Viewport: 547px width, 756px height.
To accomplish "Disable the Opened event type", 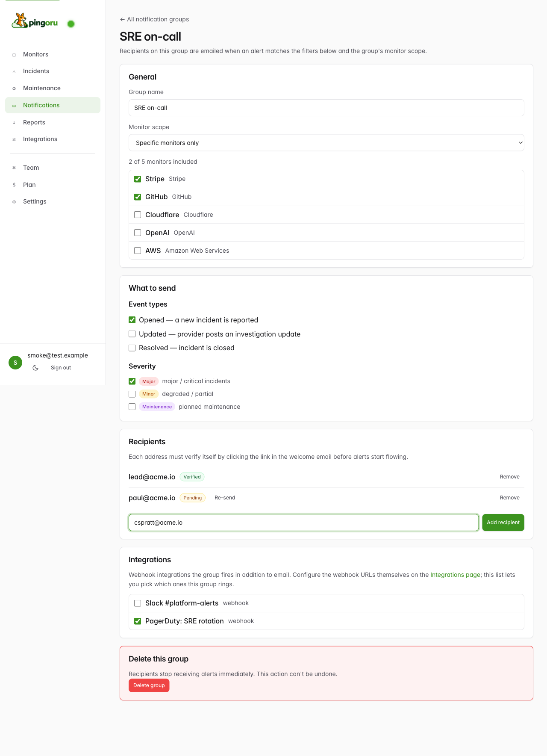I will tap(132, 320).
